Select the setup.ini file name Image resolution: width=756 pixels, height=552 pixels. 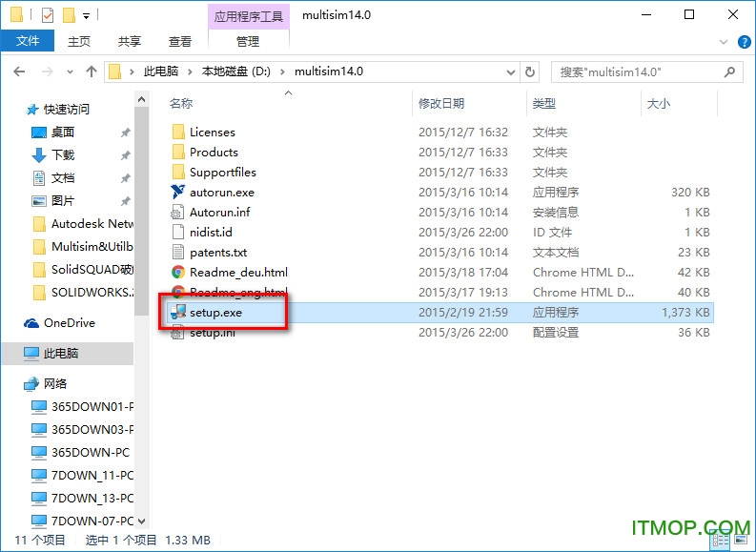[x=213, y=333]
